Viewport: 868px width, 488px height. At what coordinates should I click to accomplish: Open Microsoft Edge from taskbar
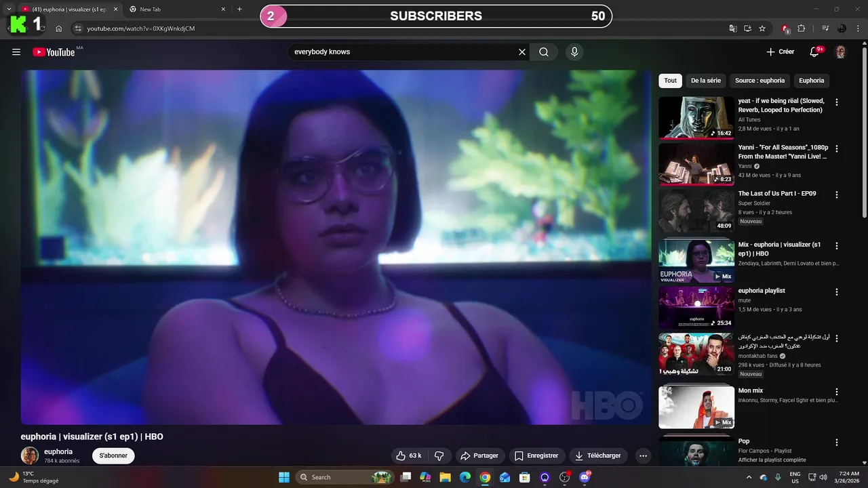click(465, 477)
